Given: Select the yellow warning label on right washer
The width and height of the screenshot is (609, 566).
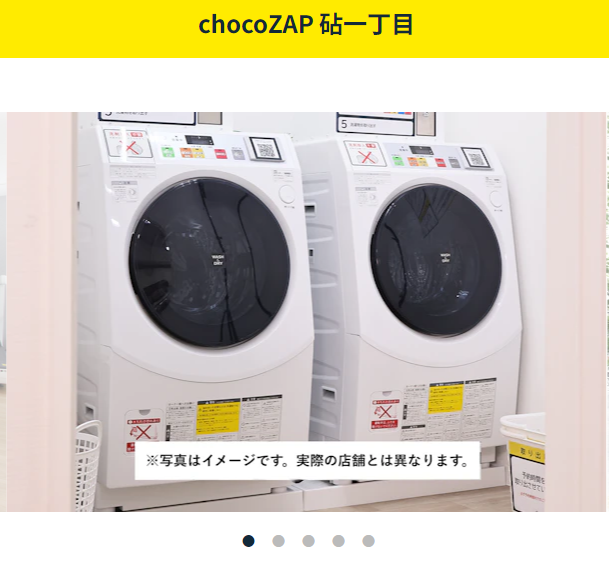Looking at the screenshot, I should coord(446,397).
